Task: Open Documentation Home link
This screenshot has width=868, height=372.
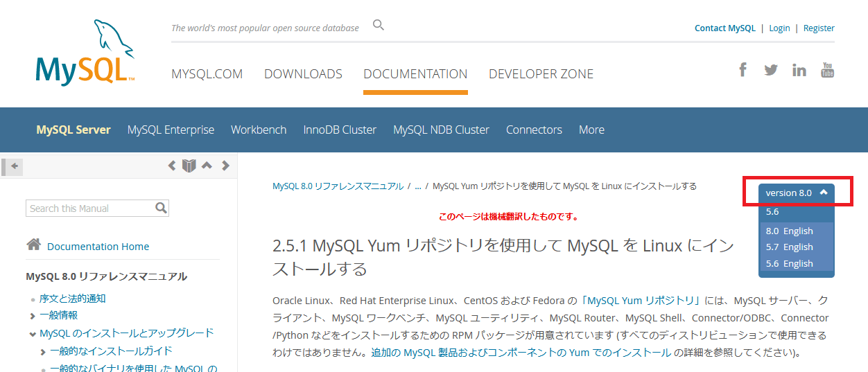Action: [98, 247]
